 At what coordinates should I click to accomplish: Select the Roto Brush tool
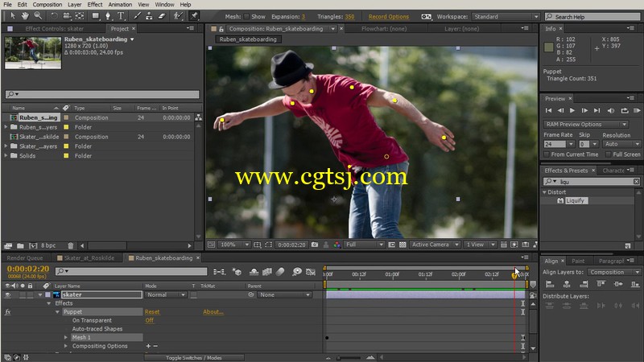click(x=178, y=15)
